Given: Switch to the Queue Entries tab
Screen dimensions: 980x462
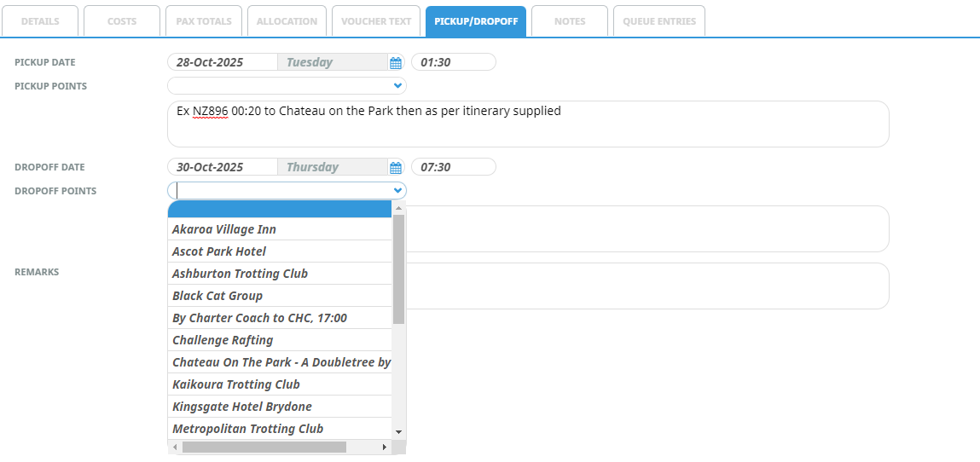Looking at the screenshot, I should pyautogui.click(x=659, y=21).
